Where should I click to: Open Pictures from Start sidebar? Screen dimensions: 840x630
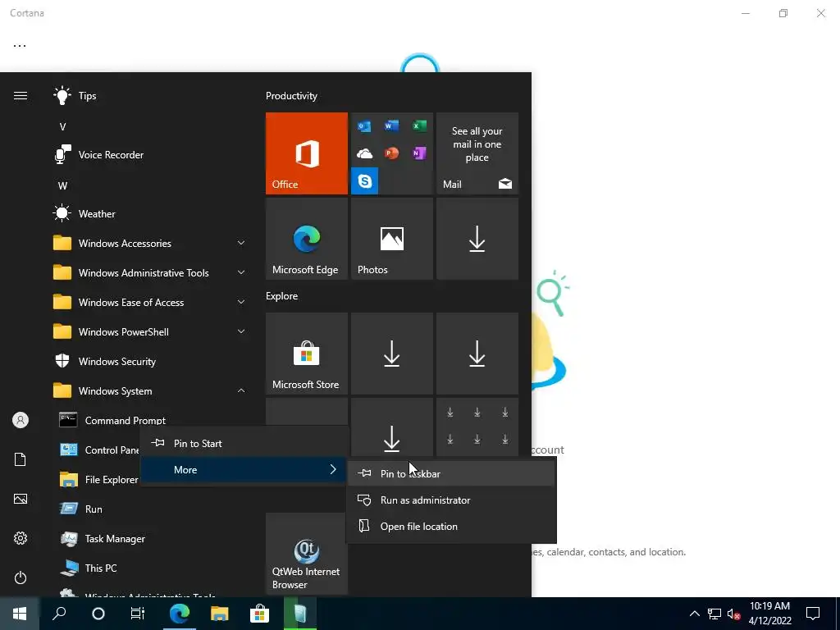click(21, 499)
